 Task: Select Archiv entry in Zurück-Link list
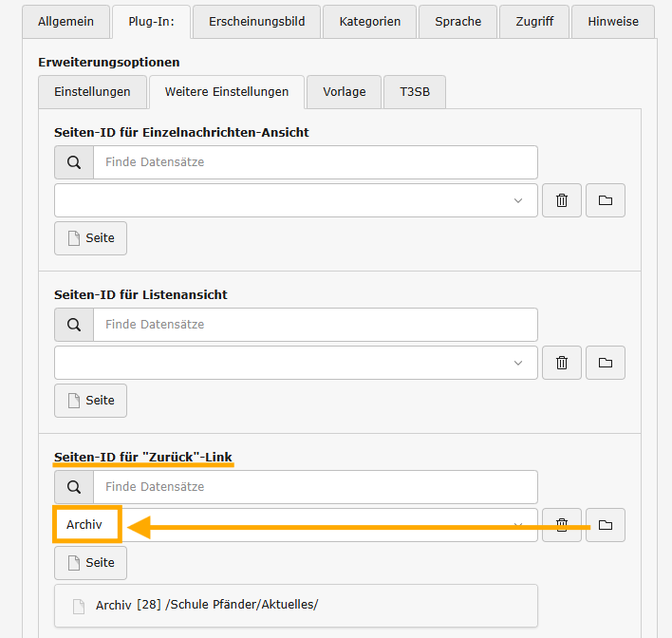click(86, 525)
